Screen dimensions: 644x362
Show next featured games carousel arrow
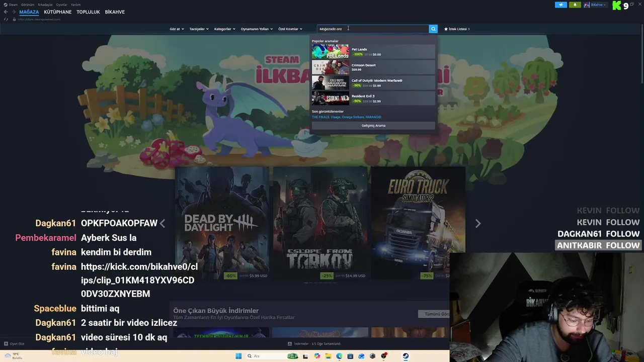pyautogui.click(x=478, y=223)
